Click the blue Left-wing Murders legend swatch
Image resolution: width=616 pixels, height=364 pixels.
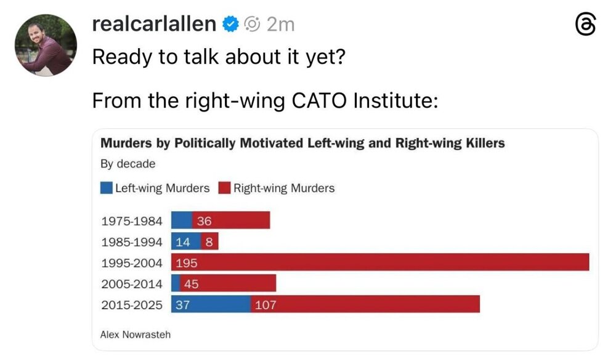click(x=107, y=188)
